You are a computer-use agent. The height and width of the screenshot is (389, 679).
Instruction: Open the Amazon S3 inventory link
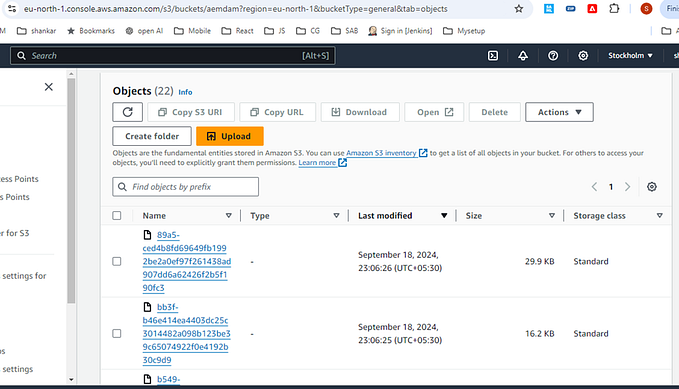coord(386,153)
